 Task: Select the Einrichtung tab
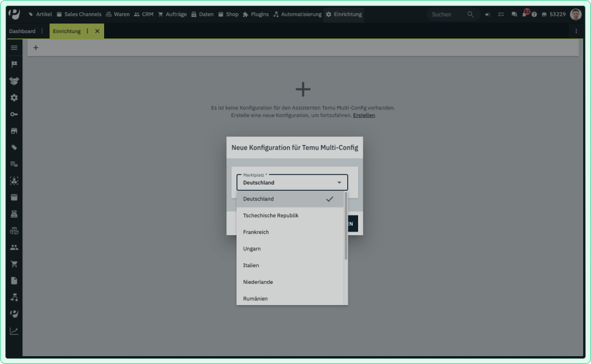click(67, 31)
